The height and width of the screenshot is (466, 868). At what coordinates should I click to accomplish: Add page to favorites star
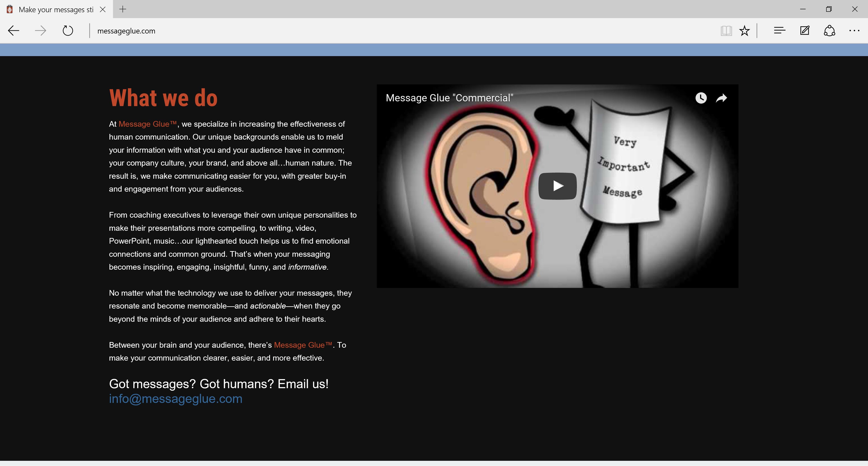(744, 31)
